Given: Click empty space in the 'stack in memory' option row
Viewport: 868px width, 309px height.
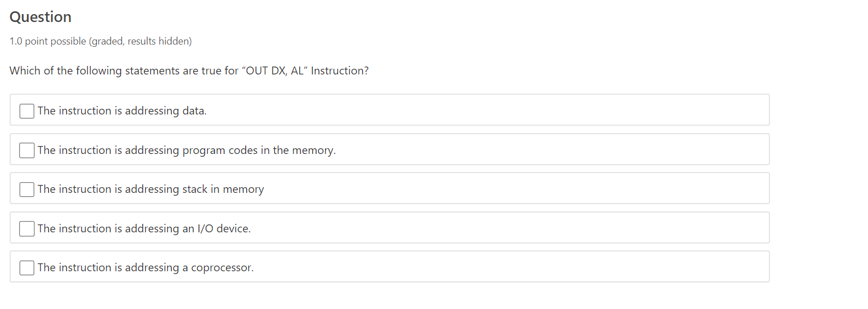Looking at the screenshot, I should (x=507, y=189).
